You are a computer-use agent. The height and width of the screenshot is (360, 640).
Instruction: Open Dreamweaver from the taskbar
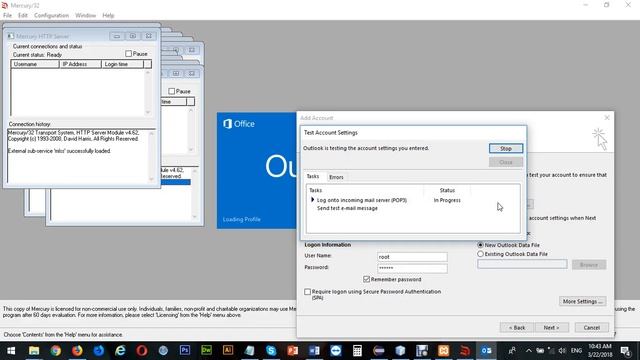coord(206,351)
